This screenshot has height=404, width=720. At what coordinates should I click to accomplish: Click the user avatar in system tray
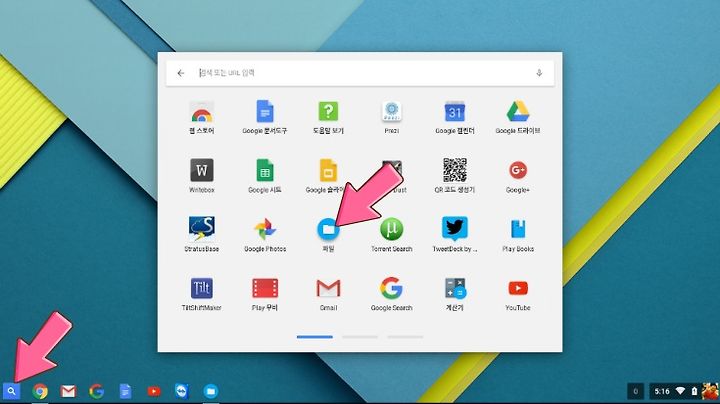[710, 392]
